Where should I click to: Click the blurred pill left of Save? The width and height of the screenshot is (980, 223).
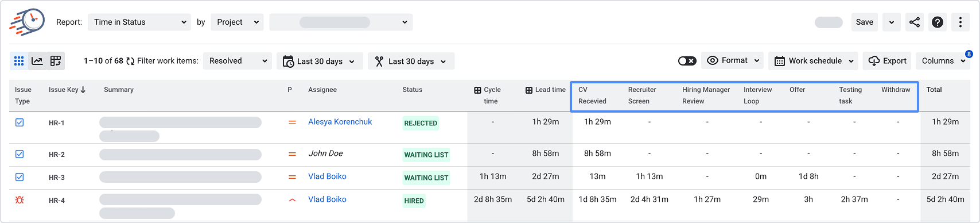pyautogui.click(x=829, y=22)
